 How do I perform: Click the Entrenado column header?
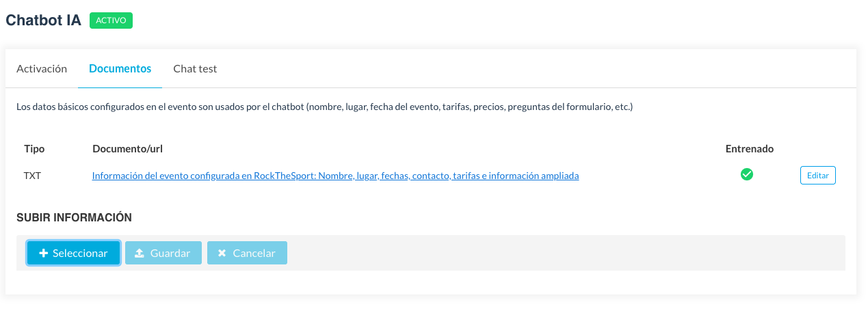[749, 148]
